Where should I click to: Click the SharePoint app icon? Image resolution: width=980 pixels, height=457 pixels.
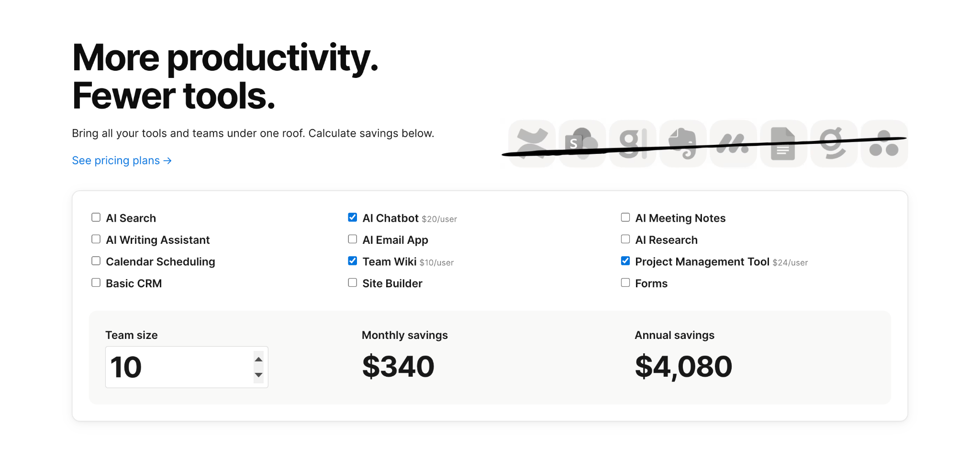(582, 143)
